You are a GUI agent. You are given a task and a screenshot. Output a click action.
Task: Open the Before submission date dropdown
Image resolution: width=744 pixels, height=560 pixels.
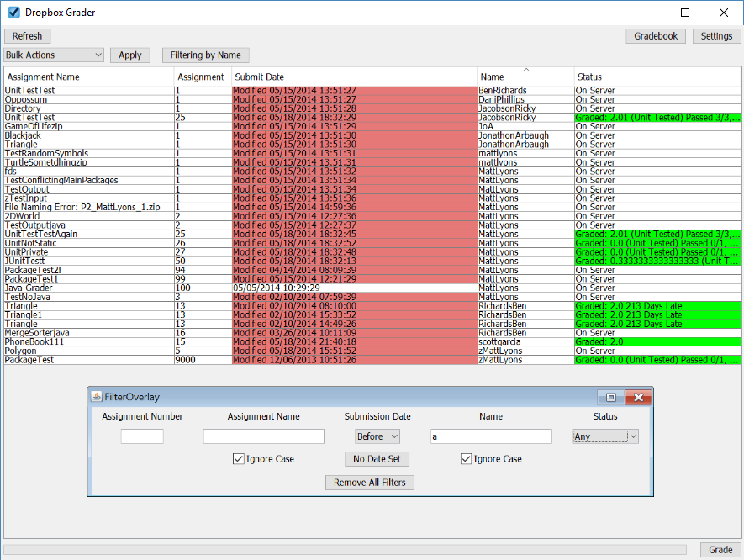click(377, 436)
